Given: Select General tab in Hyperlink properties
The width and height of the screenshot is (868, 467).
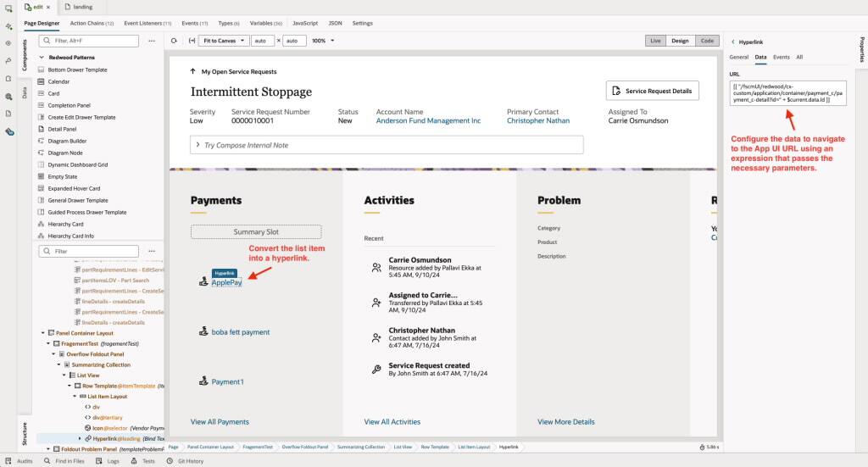Looking at the screenshot, I should coord(738,57).
